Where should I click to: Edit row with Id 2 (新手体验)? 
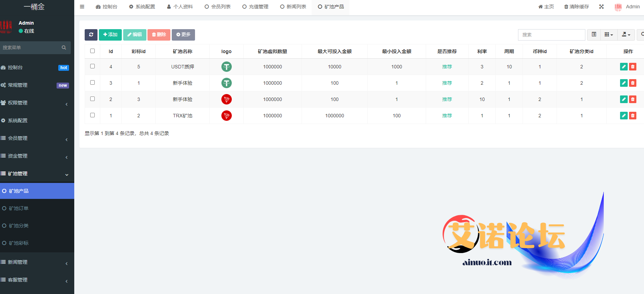[624, 99]
